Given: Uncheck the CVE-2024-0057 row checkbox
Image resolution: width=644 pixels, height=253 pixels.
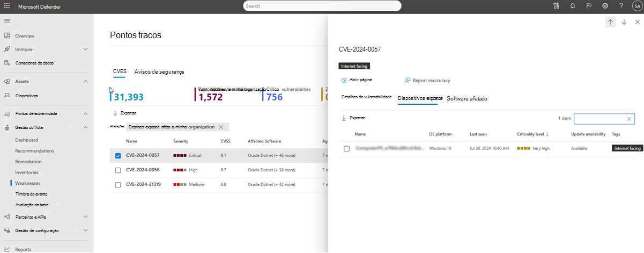Looking at the screenshot, I should tap(118, 156).
